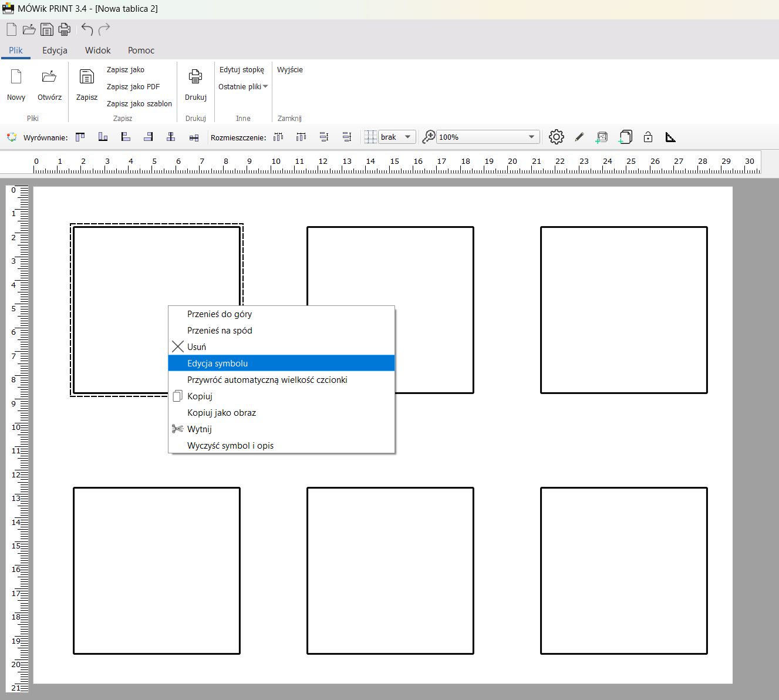Align selected objects to bottom
This screenshot has width=779, height=700.
[103, 137]
